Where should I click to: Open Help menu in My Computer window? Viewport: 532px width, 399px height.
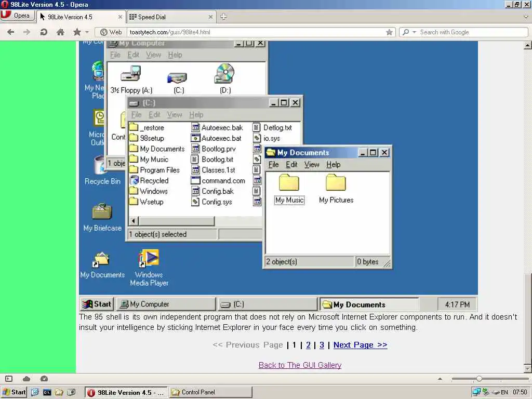(x=175, y=55)
